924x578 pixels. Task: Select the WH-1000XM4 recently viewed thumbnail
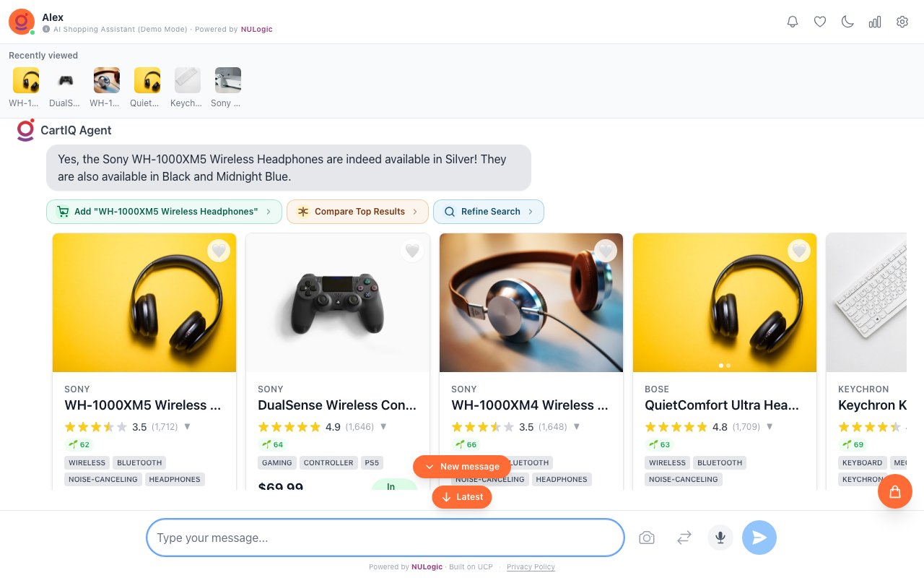point(106,80)
